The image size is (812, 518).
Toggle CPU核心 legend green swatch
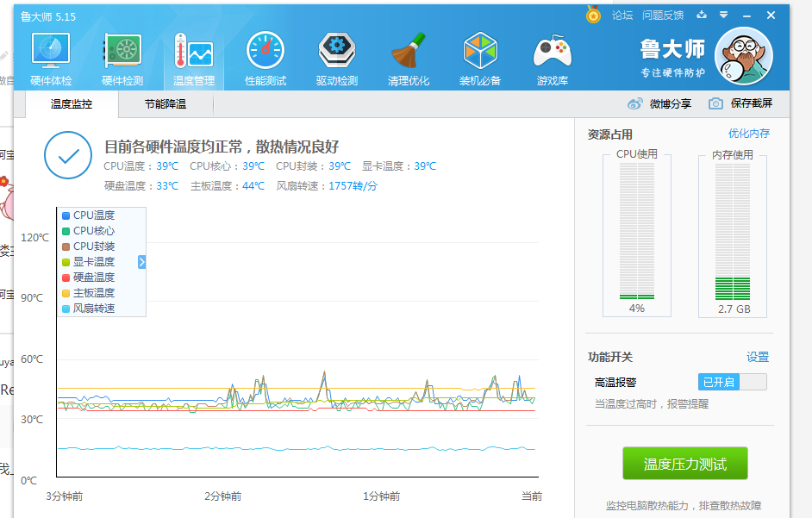(66, 231)
